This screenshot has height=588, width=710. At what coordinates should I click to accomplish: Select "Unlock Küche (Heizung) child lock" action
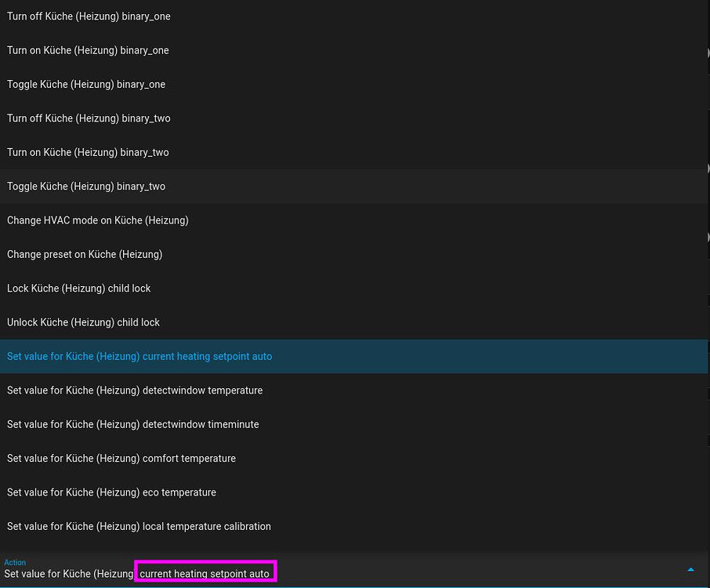83,322
